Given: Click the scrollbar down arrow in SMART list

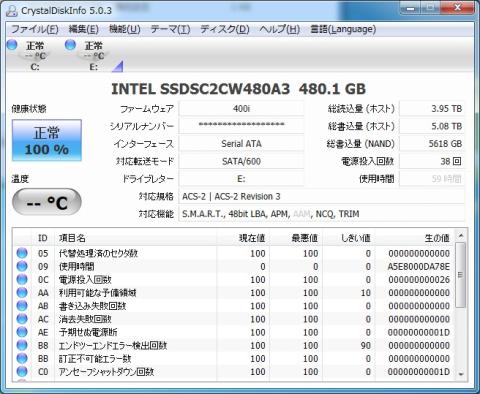Looking at the screenshot, I should pos(461,374).
